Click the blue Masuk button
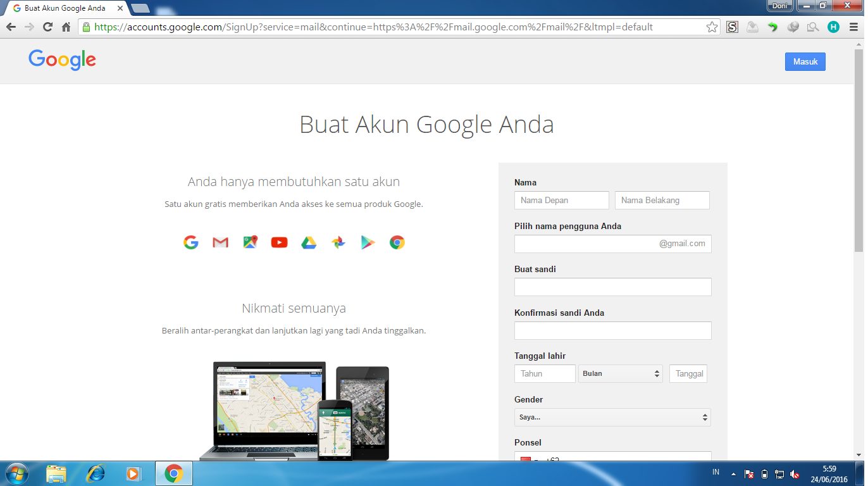Viewport: 868px width, 486px height. (805, 61)
